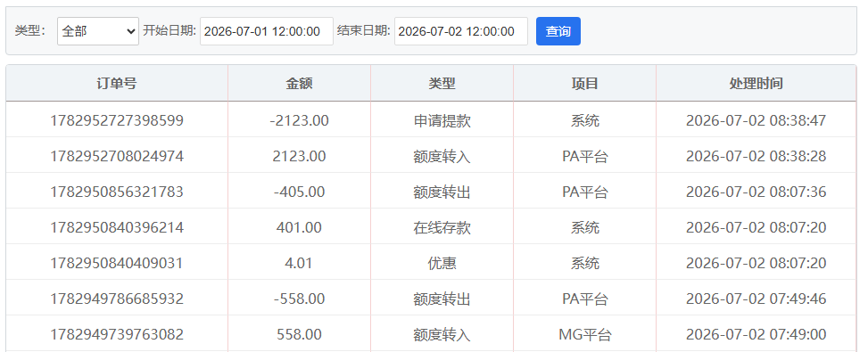868x352 pixels.
Task: Click the amount -405.00
Action: point(299,192)
